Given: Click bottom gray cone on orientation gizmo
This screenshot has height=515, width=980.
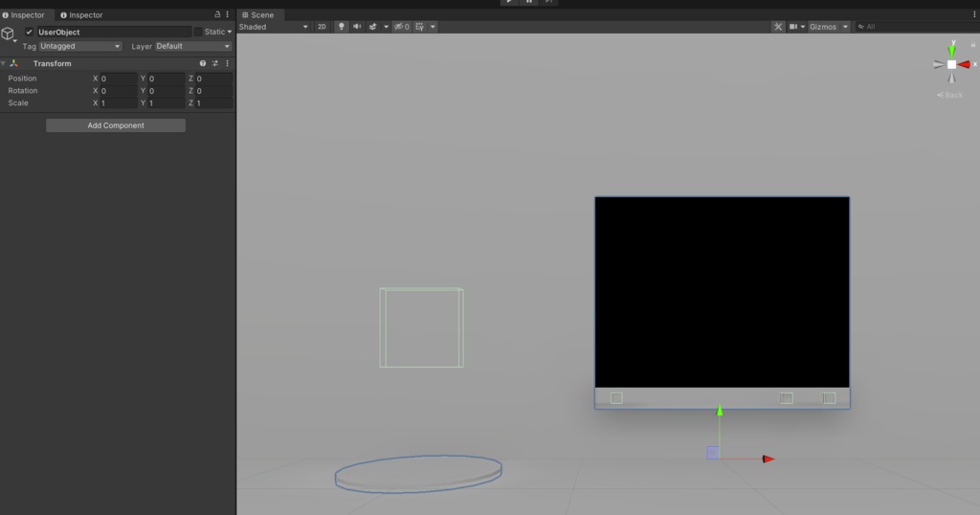Looking at the screenshot, I should pyautogui.click(x=952, y=77).
